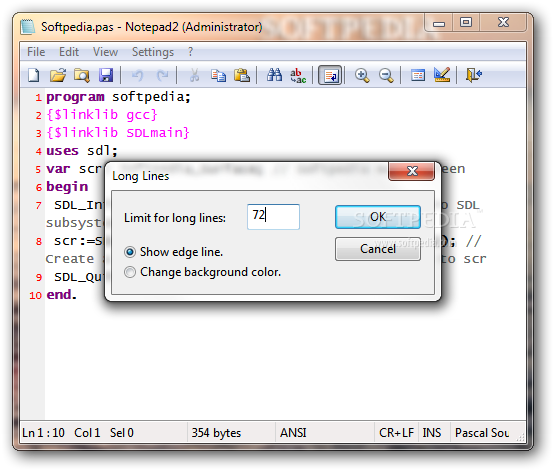
Task: Open the View menu
Action: pos(105,52)
